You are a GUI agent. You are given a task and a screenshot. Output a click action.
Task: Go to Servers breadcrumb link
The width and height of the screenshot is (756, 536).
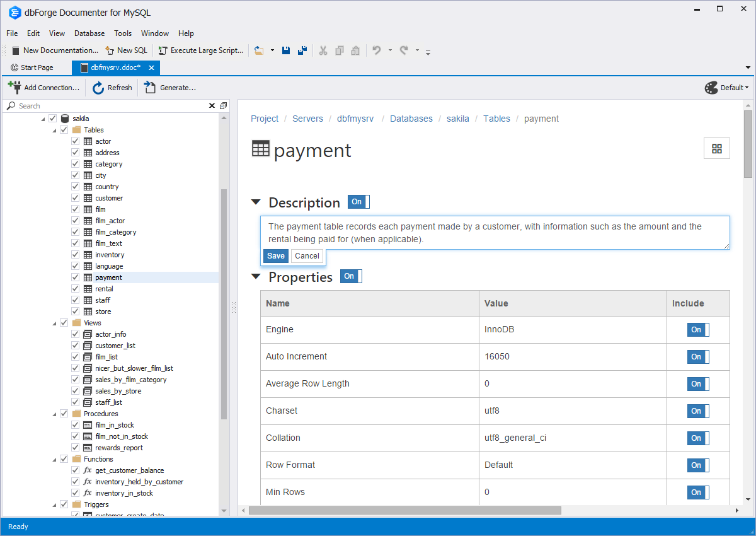pyautogui.click(x=307, y=119)
